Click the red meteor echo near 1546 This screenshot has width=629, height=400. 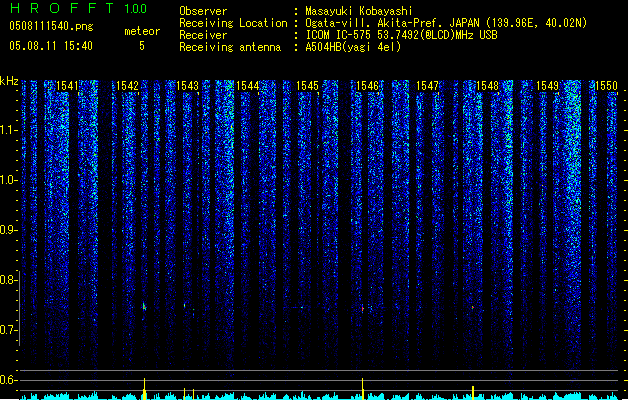(363, 309)
